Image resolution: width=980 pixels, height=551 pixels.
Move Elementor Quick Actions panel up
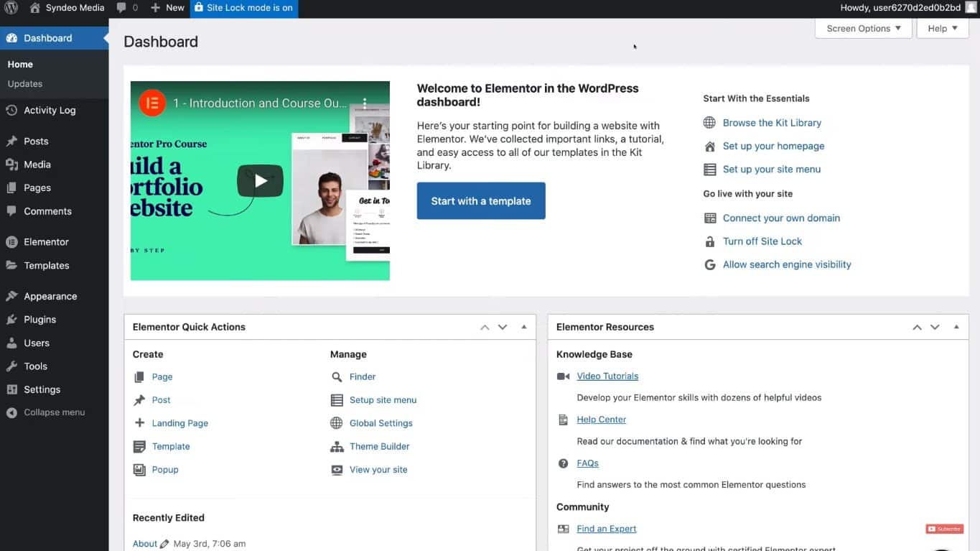click(485, 327)
